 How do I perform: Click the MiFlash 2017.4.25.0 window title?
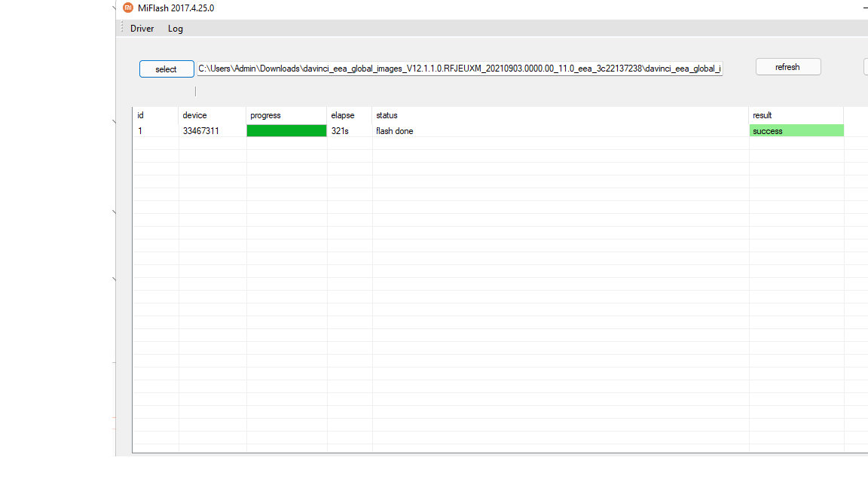click(x=176, y=8)
